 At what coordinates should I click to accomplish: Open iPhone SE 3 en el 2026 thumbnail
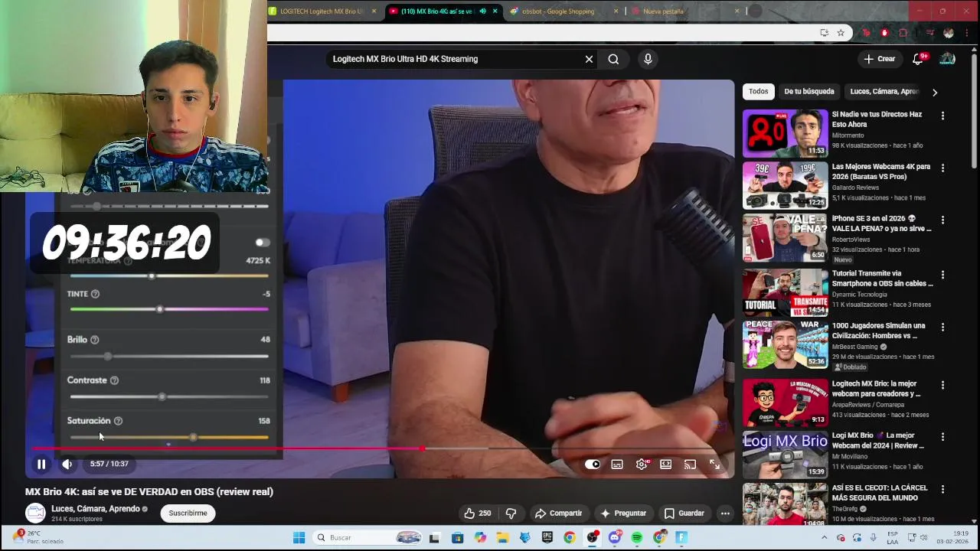pyautogui.click(x=785, y=237)
